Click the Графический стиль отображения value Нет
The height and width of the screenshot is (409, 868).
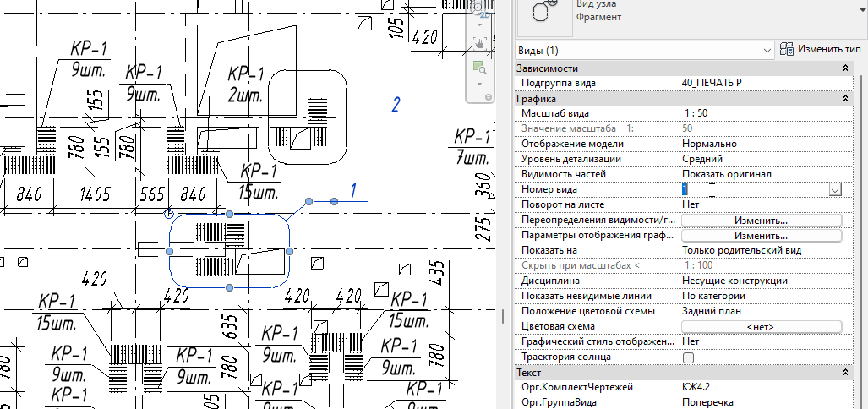pos(761,341)
